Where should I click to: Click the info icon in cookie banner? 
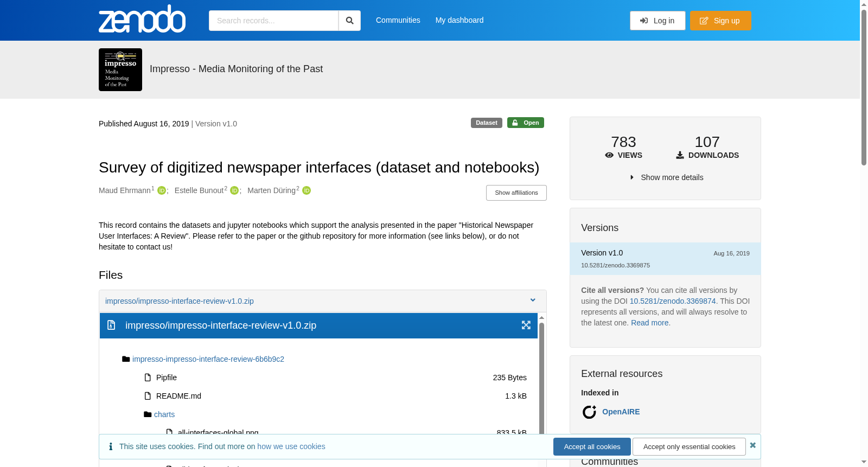click(111, 446)
